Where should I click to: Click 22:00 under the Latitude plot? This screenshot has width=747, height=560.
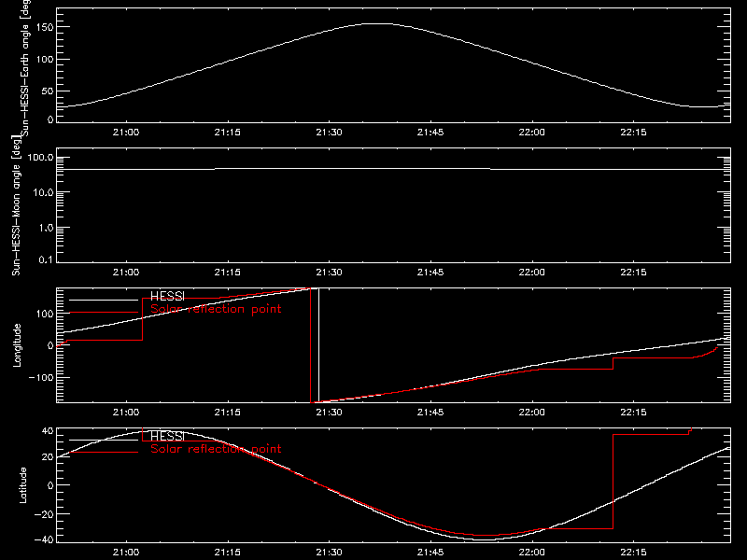532,553
